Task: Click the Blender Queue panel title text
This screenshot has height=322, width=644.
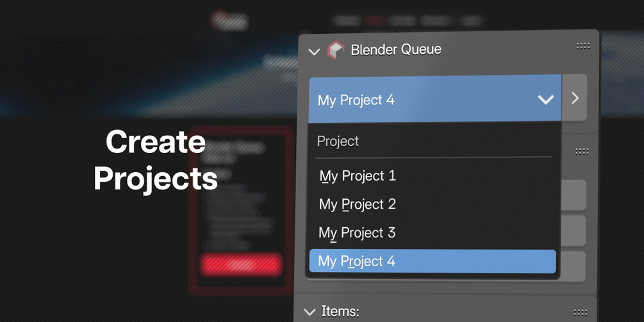Action: (396, 50)
